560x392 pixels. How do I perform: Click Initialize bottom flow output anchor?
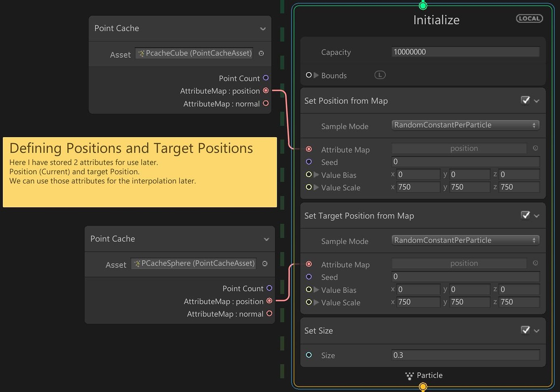pyautogui.click(x=423, y=387)
